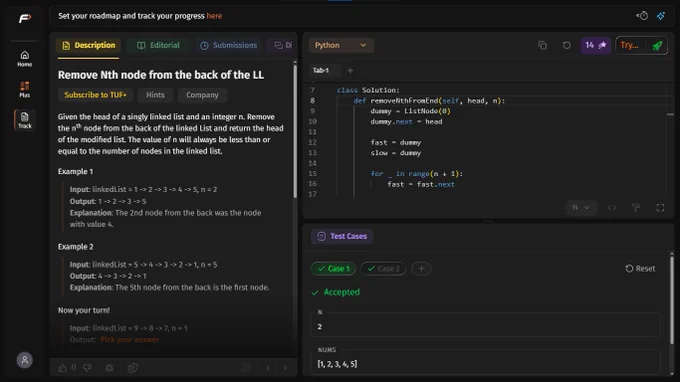This screenshot has width=680, height=382.
Task: Open the editor theme paint roller icon
Action: click(636, 208)
